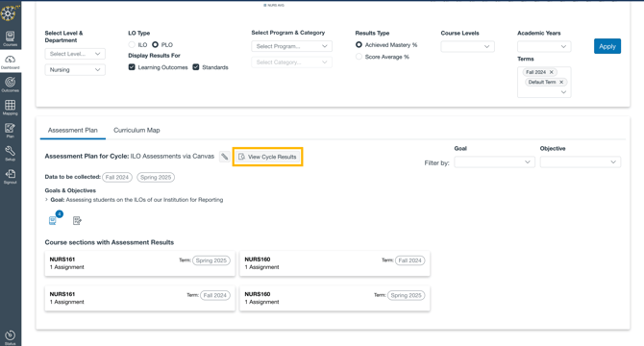Select the Assessment Plan tab
Image resolution: width=644 pixels, height=346 pixels.
pyautogui.click(x=73, y=130)
